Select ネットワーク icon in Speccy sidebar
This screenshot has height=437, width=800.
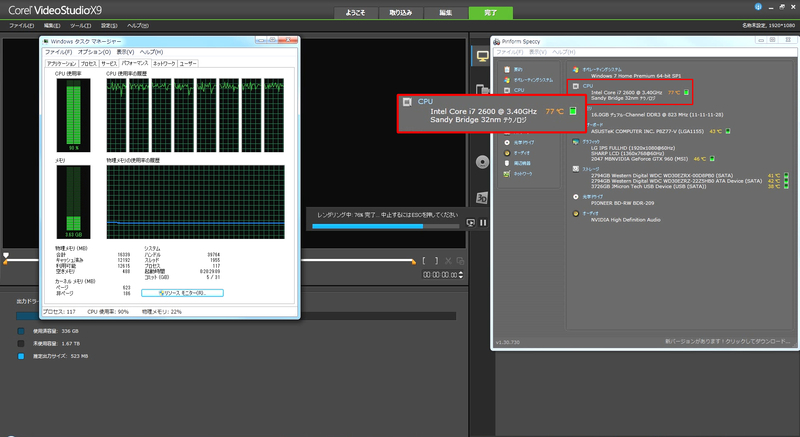[507, 174]
